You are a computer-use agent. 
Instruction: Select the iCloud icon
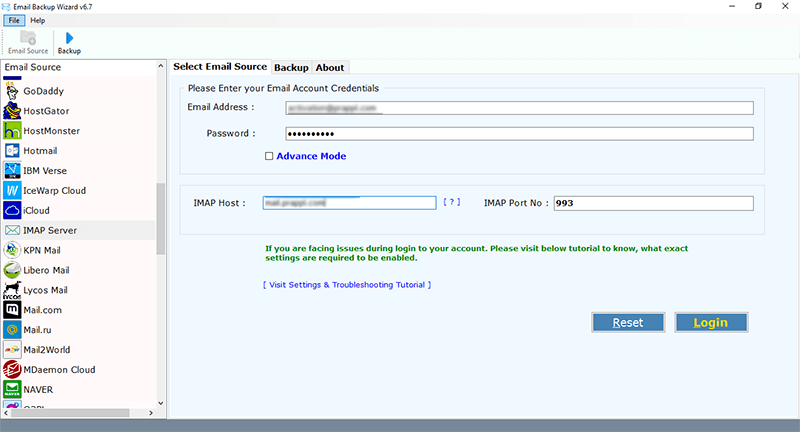point(12,210)
